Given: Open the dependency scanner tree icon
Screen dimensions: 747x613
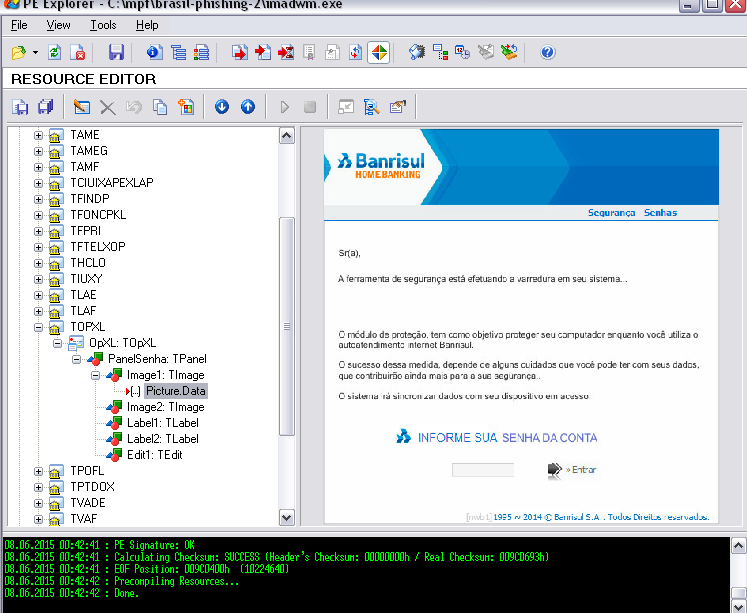Looking at the screenshot, I should pos(440,52).
